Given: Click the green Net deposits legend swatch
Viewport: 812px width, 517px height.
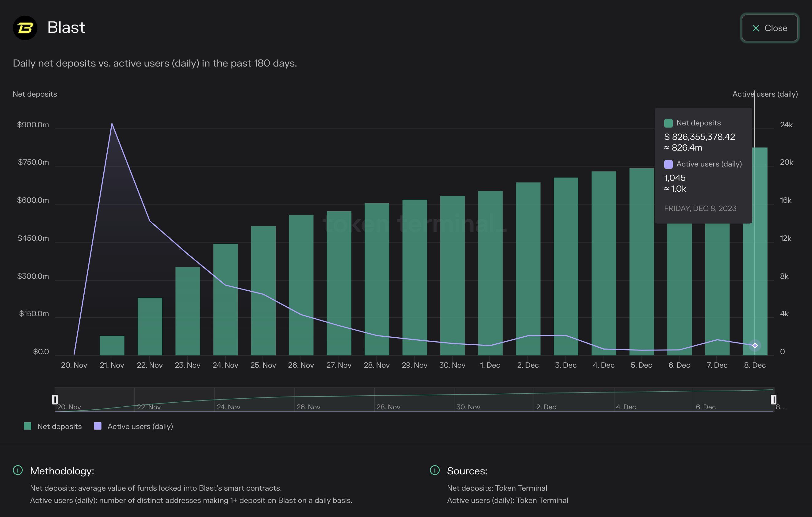Looking at the screenshot, I should point(28,426).
